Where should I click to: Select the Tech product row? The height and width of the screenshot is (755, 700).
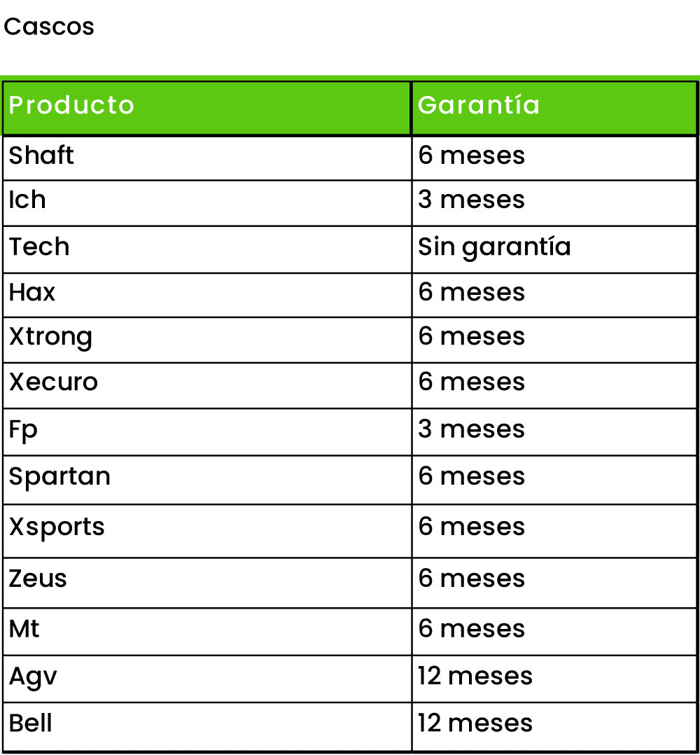pyautogui.click(x=350, y=249)
